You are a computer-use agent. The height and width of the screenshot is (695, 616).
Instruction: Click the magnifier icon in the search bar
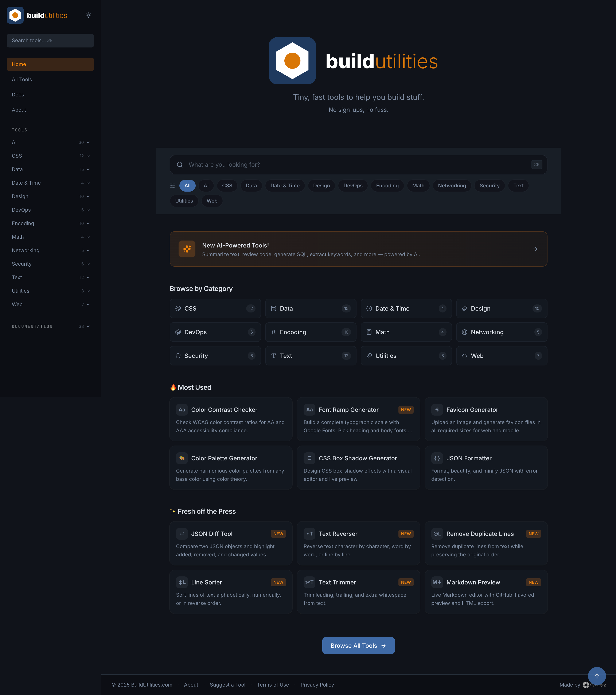[180, 165]
